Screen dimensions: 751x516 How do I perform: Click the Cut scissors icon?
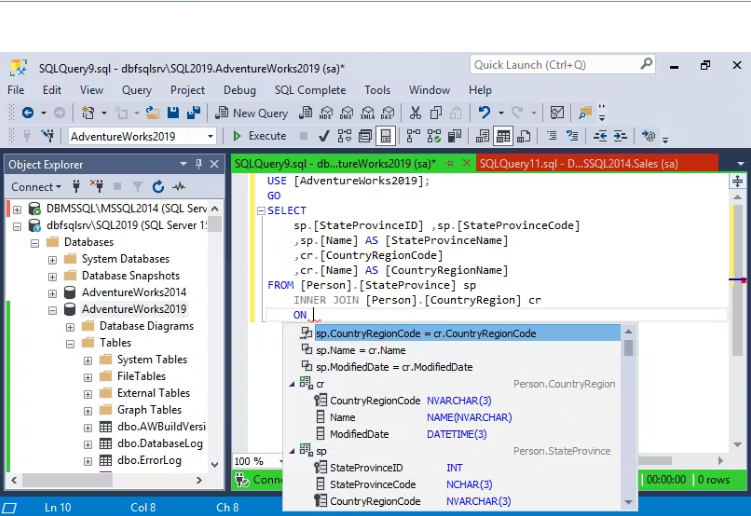[x=415, y=113]
